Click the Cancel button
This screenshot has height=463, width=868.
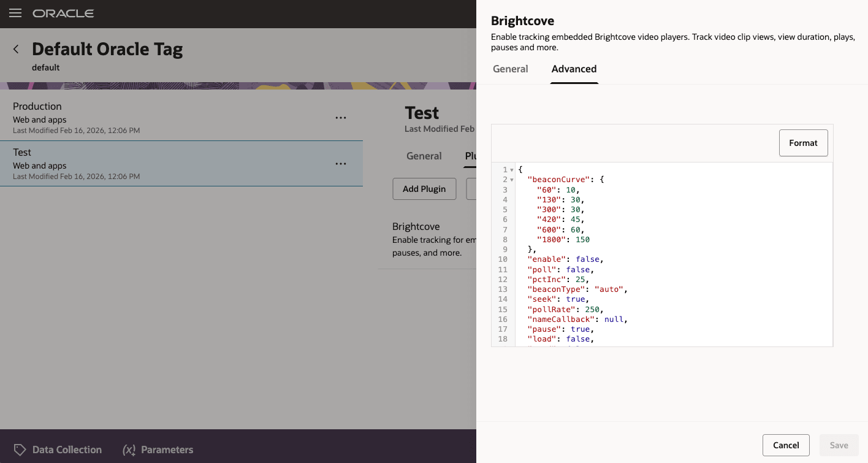click(x=786, y=445)
